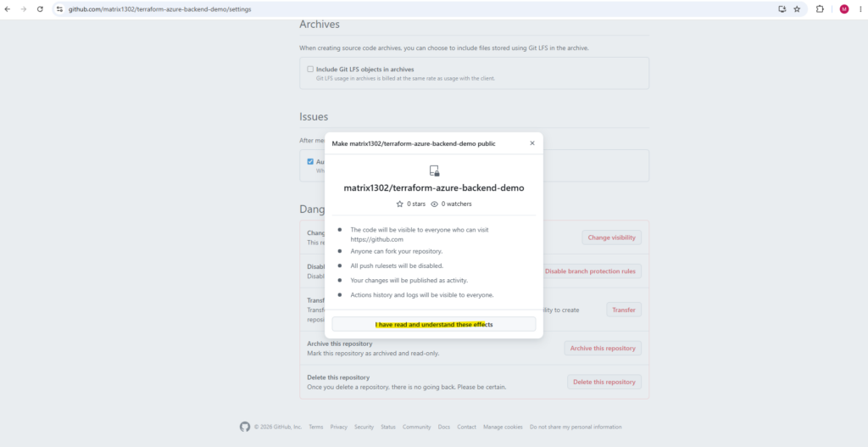Click Delete this repository button
Screen dimensions: 868x447
[604, 382]
